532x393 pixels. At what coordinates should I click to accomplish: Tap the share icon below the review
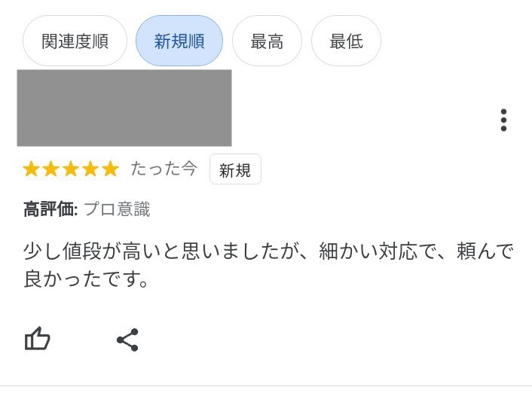pos(127,340)
